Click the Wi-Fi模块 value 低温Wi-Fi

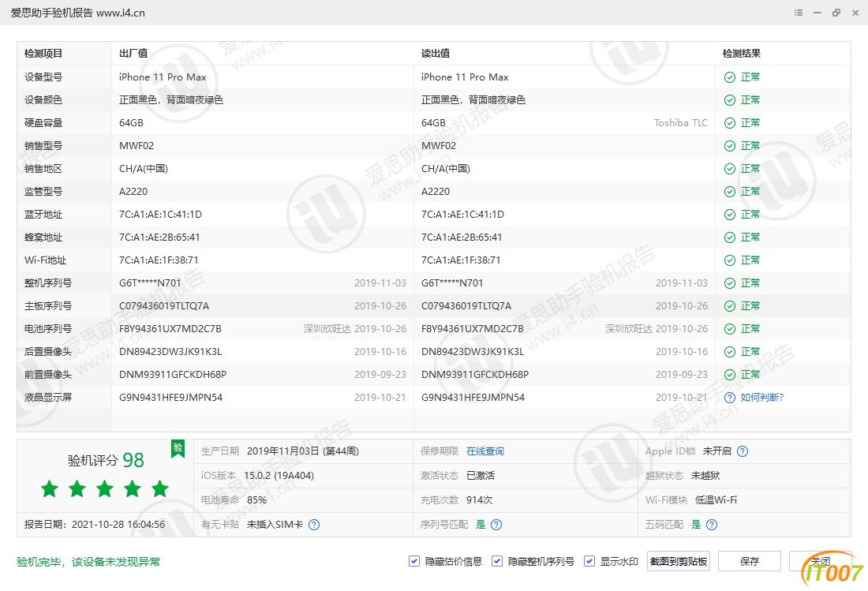716,499
